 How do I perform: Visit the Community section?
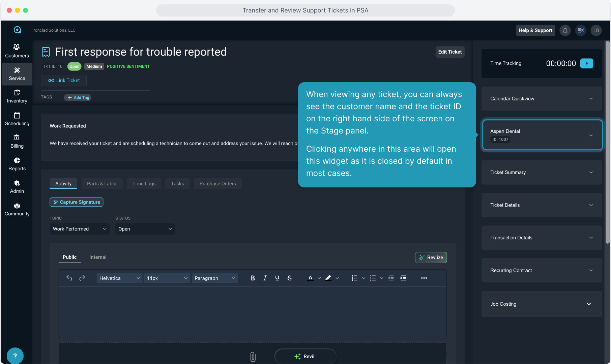point(17,209)
